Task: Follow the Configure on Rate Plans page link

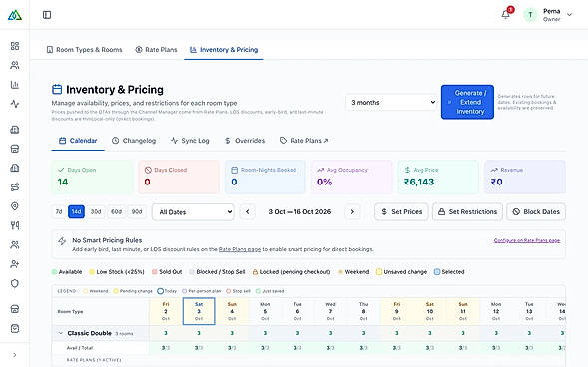Action: click(527, 240)
